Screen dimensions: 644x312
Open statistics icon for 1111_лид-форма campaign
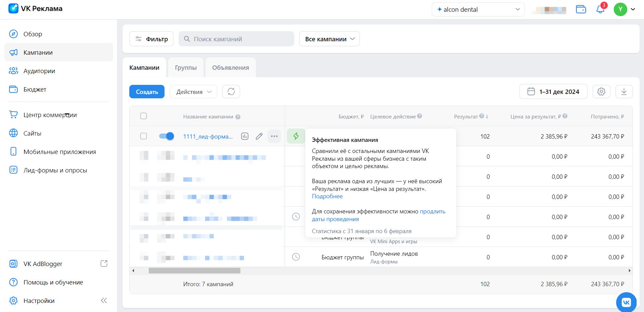click(x=245, y=136)
